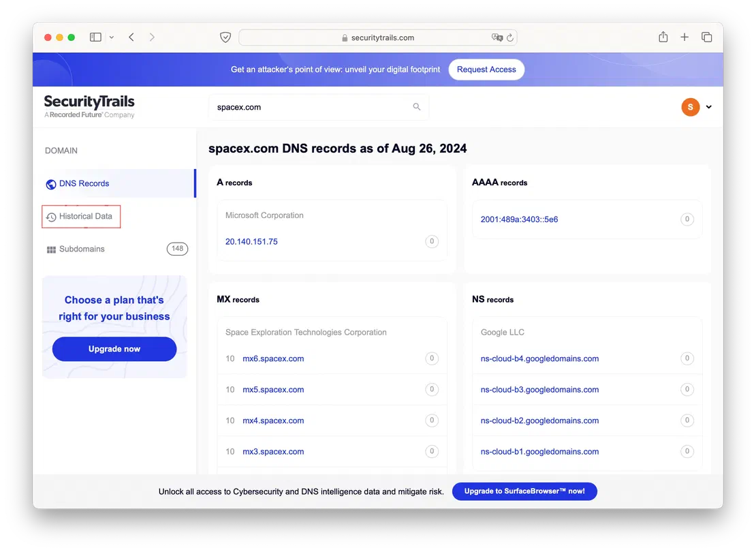Toggle the Safari sidebar icon
Viewport: 756px width, 552px height.
pos(95,37)
